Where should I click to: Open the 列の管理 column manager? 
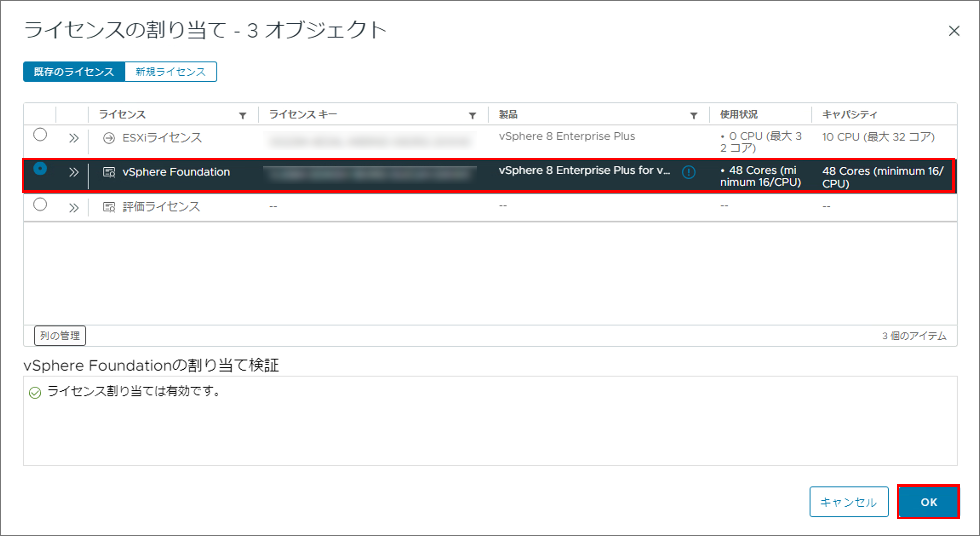tap(60, 335)
